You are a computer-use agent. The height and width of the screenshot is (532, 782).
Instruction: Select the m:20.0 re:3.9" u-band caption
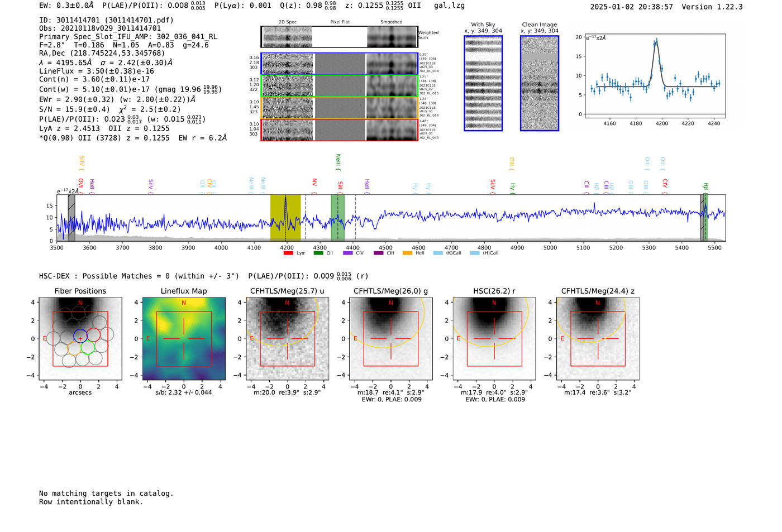point(287,392)
